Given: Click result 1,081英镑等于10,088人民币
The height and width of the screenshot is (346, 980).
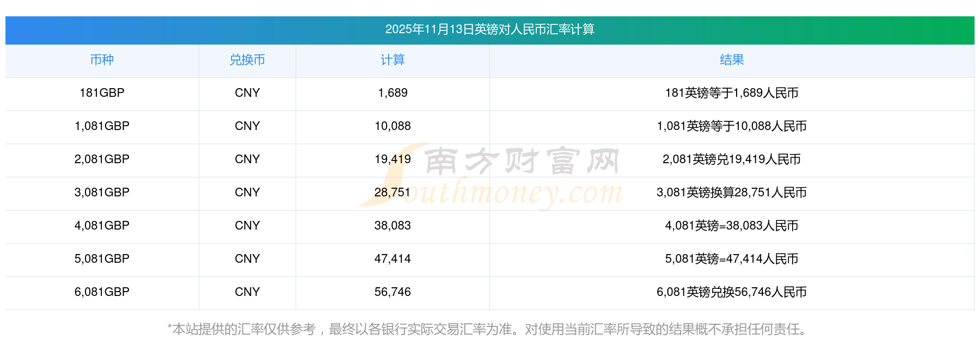Looking at the screenshot, I should (732, 126).
